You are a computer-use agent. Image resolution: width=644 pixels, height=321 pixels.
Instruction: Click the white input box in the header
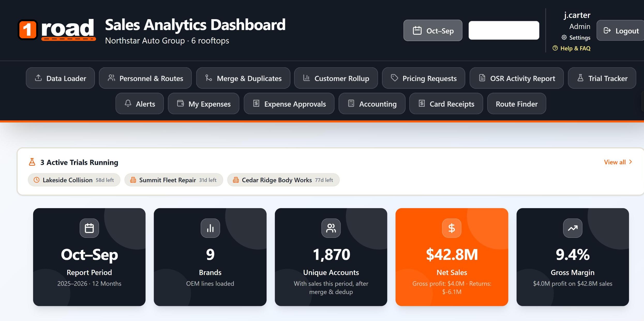[x=504, y=30]
